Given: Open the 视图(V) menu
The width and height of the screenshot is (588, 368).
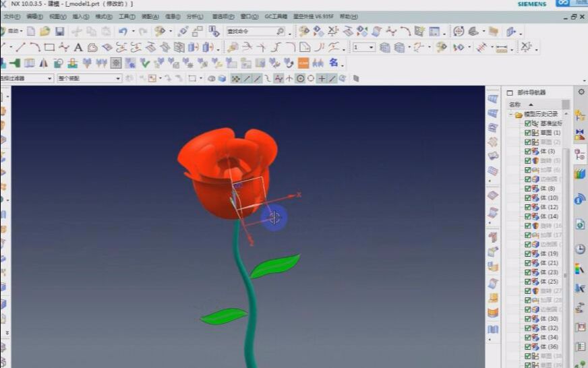Looking at the screenshot, I should [58, 16].
